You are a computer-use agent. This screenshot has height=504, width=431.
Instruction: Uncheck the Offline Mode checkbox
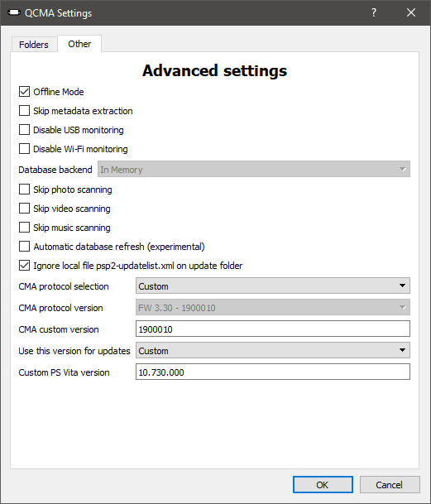(x=25, y=92)
